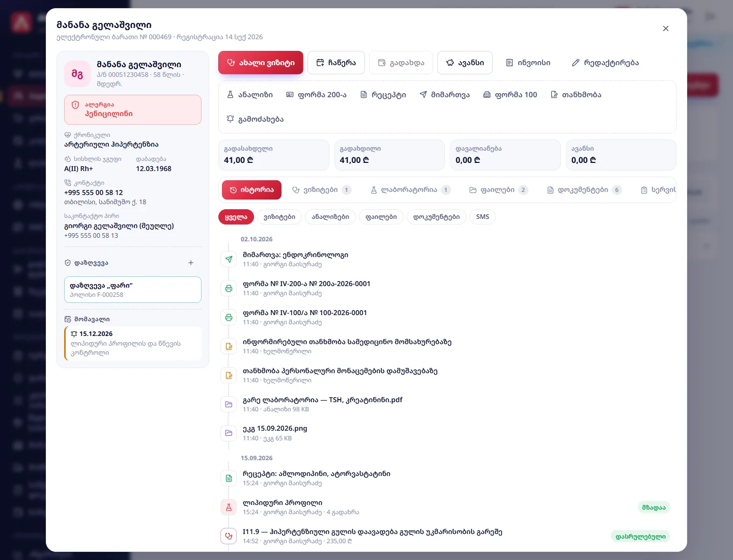
Task: Open the prescription ამლოდიპინი entry icon
Action: point(229,478)
